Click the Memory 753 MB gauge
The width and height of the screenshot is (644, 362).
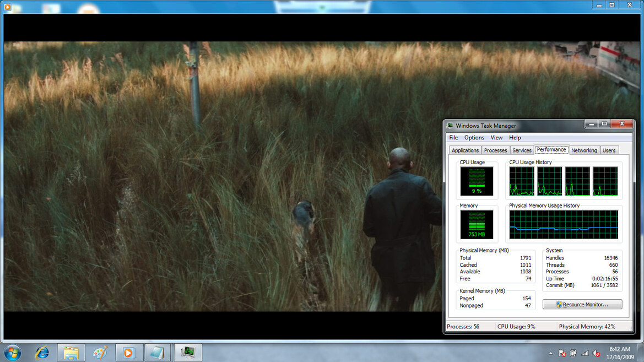point(477,224)
